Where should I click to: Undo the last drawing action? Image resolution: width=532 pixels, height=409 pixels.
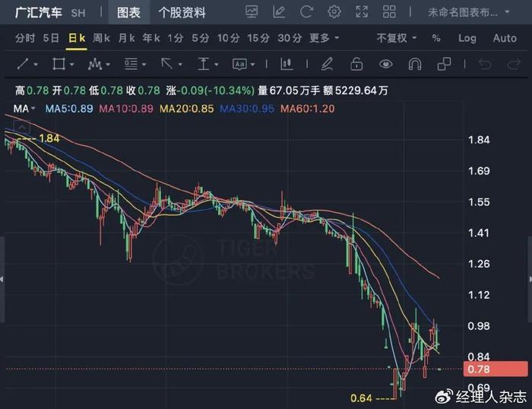click(485, 64)
